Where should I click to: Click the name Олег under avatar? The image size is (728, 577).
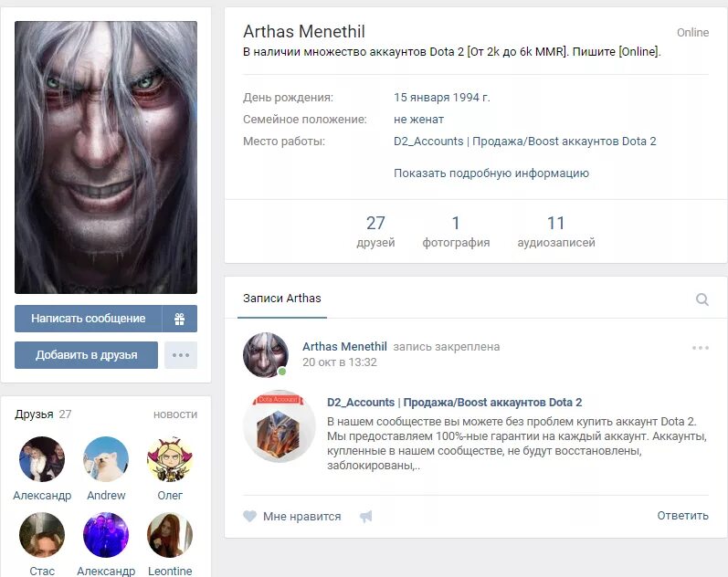[x=170, y=496]
